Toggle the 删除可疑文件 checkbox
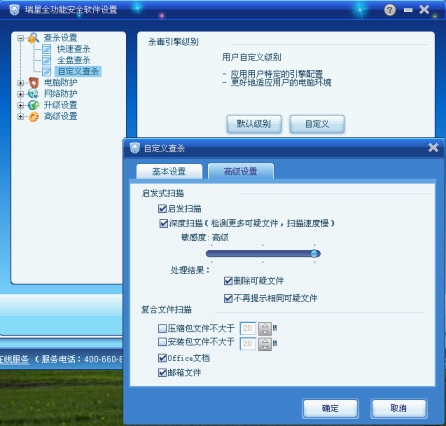Screen dimensions: 446x426 228,281
